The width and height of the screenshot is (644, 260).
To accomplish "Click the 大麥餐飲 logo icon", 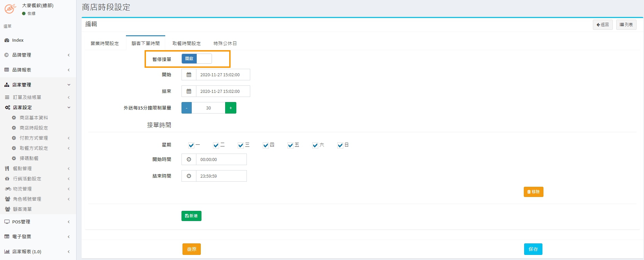I will [x=10, y=9].
